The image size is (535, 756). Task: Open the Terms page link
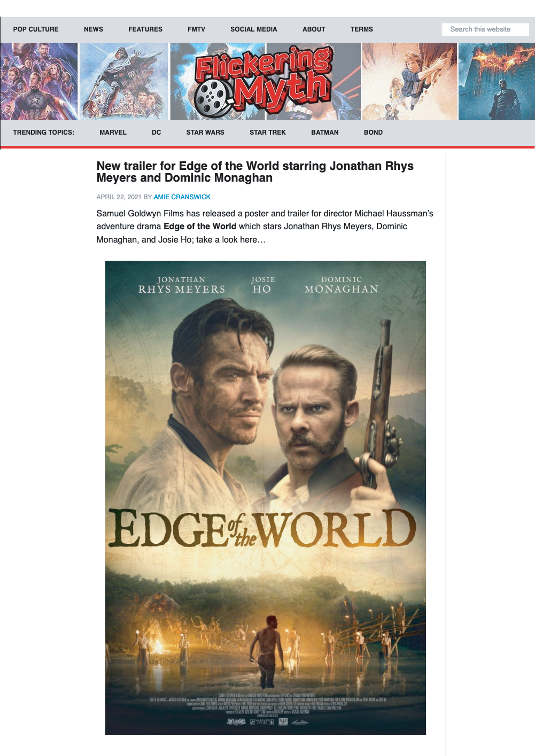pyautogui.click(x=362, y=29)
